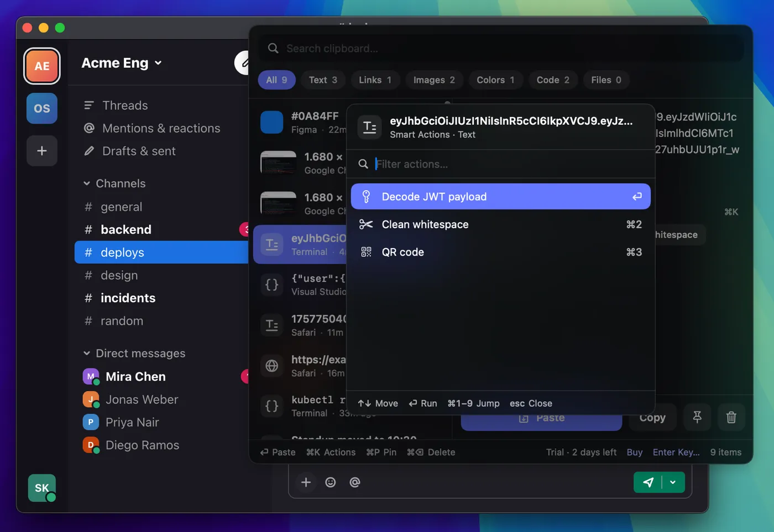This screenshot has width=774, height=532.
Task: Open the emoji picker in composer
Action: [x=331, y=482]
